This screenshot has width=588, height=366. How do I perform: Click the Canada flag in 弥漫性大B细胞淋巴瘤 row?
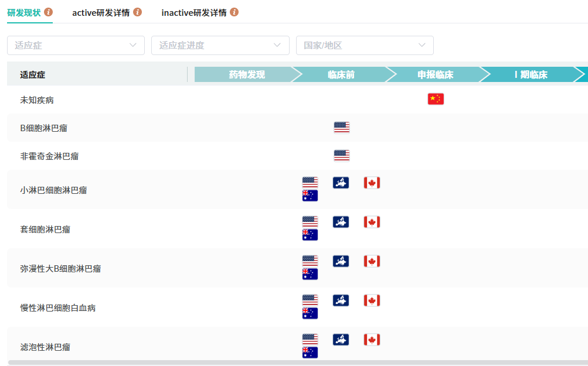372,261
